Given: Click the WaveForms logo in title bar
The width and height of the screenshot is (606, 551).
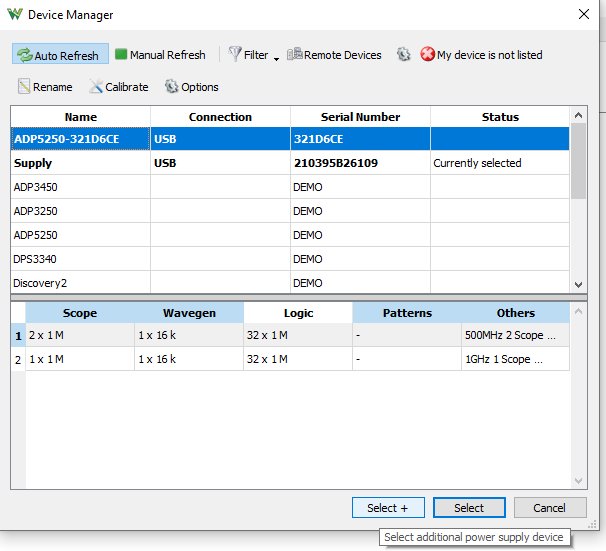Looking at the screenshot, I should coord(15,15).
